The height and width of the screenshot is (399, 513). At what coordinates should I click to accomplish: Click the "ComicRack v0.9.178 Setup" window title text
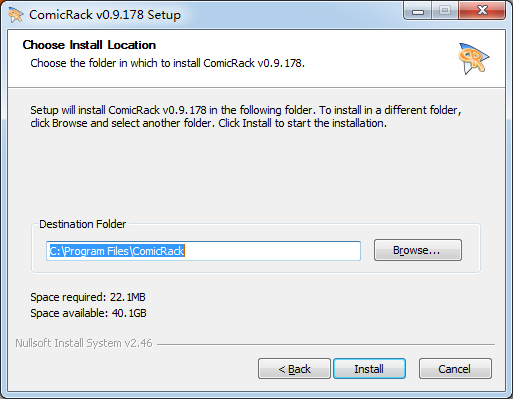[x=105, y=15]
